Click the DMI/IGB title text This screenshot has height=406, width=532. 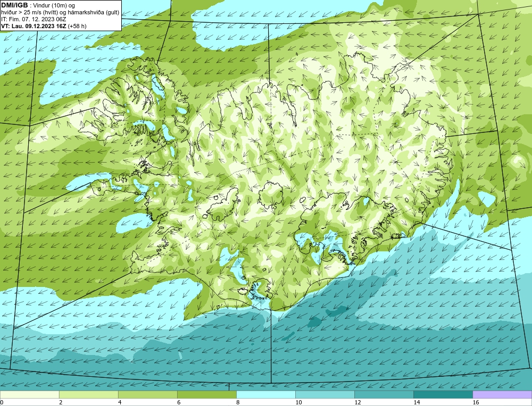(14, 5)
